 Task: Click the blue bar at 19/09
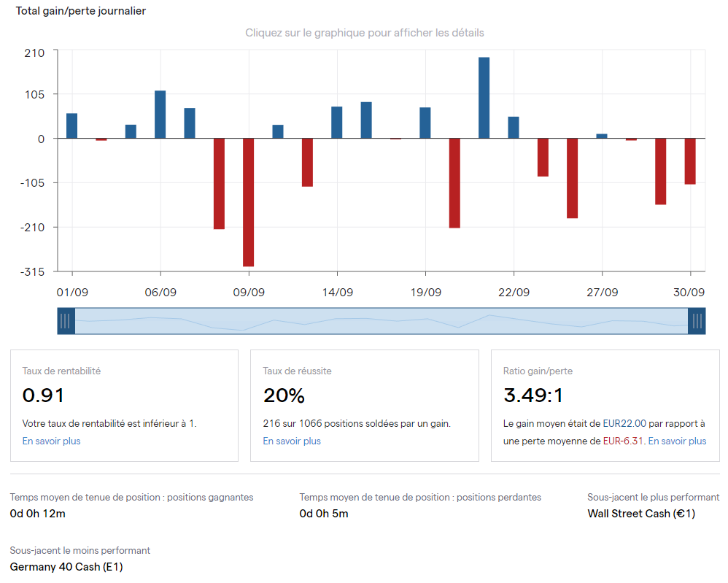pos(425,123)
